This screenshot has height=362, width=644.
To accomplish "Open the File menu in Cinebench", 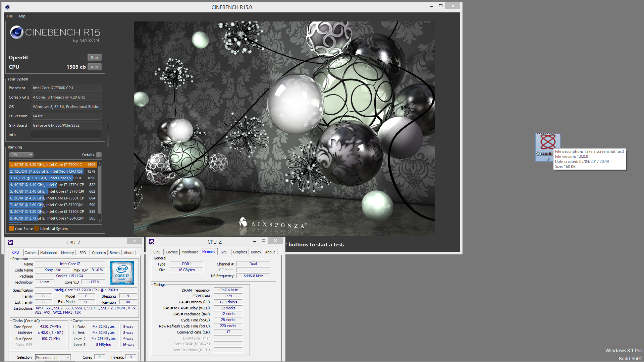I will click(10, 16).
